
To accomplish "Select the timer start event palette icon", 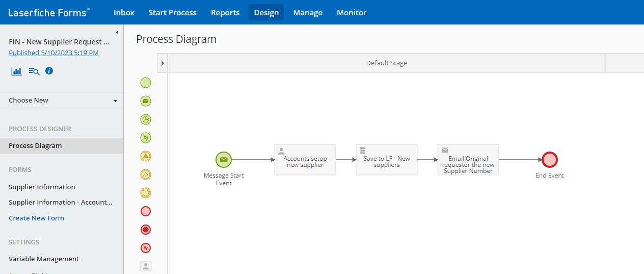I will point(146,119).
